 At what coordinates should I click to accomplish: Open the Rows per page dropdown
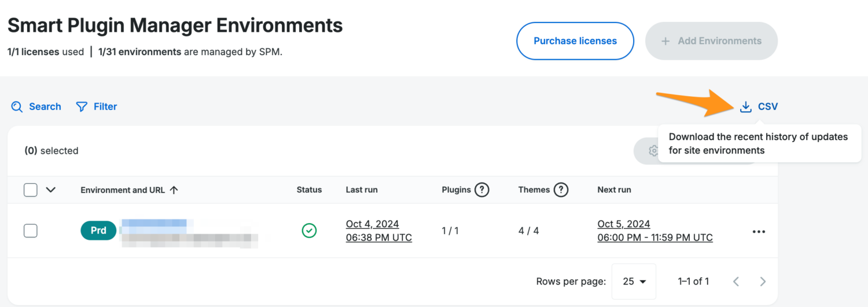coord(634,282)
